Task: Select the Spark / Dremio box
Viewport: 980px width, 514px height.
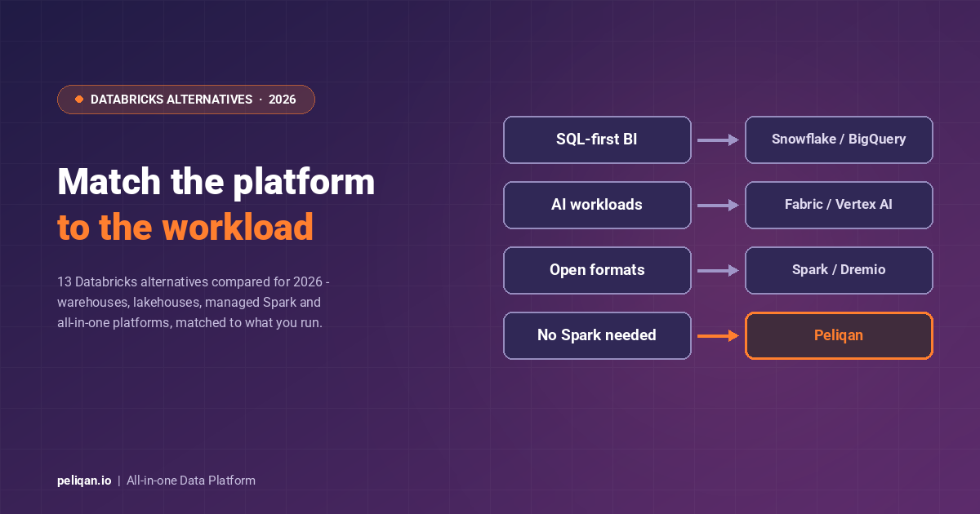Action: (x=839, y=270)
